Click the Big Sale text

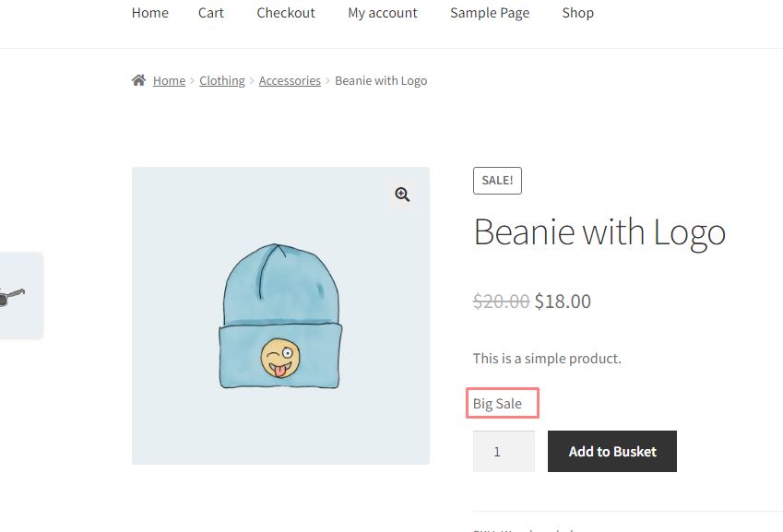pos(498,404)
